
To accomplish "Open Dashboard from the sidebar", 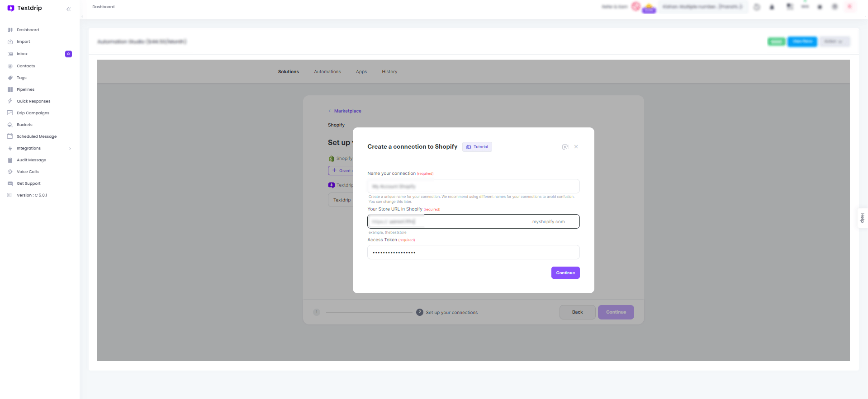I will [x=28, y=30].
